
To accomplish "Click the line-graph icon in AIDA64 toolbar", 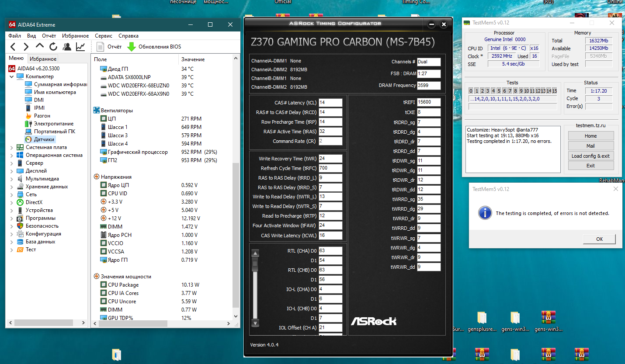I will pos(80,47).
